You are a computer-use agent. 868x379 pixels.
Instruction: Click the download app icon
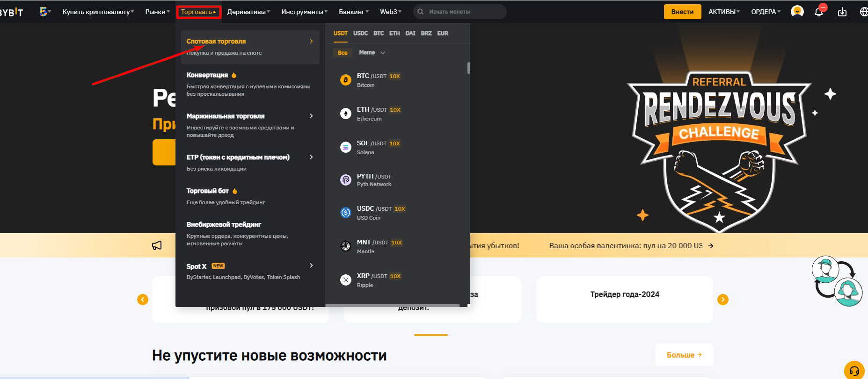click(842, 12)
